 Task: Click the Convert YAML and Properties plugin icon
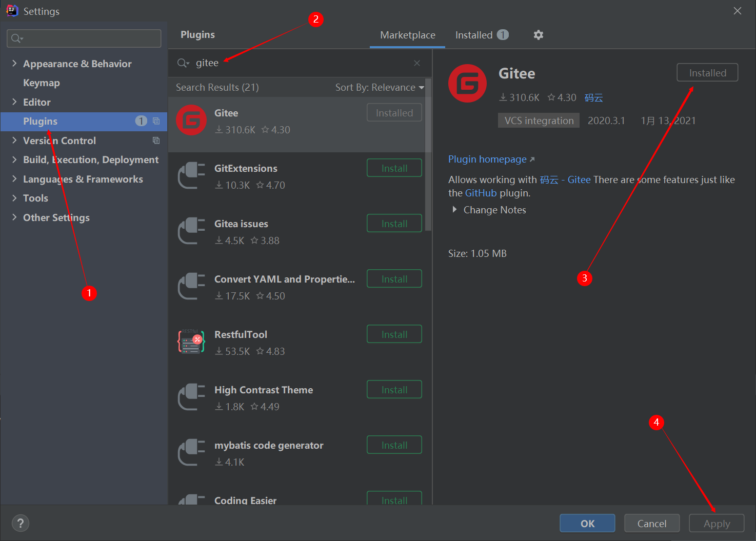[191, 286]
